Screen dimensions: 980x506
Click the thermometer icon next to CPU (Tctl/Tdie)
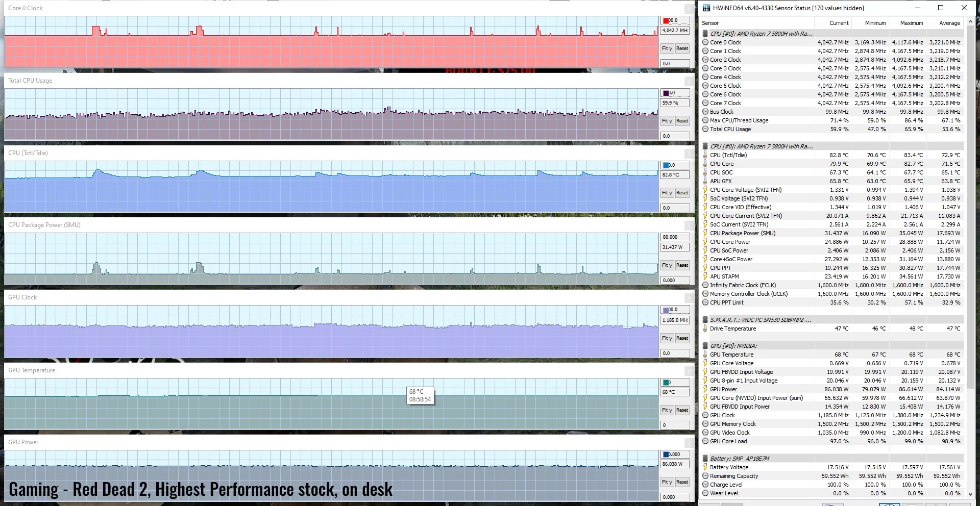pos(705,155)
